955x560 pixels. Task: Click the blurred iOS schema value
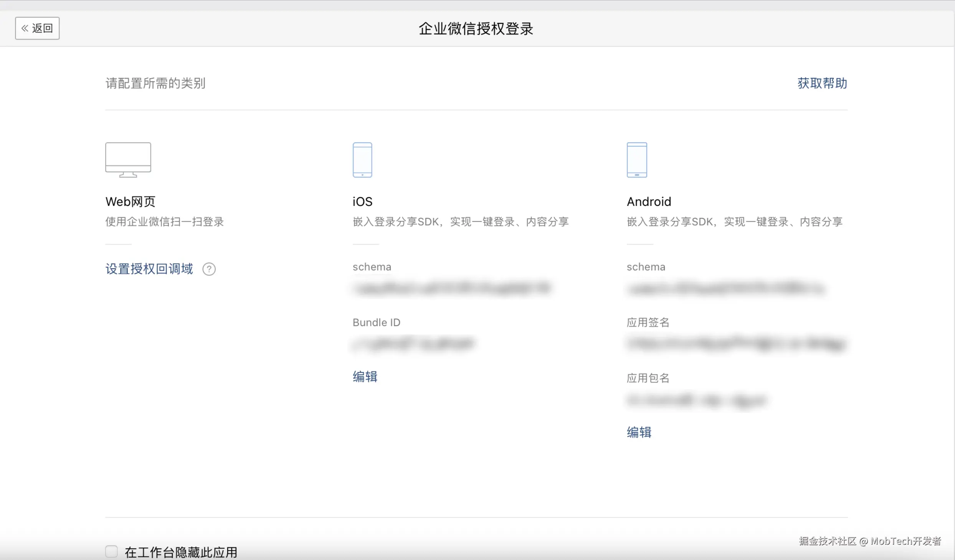click(452, 288)
